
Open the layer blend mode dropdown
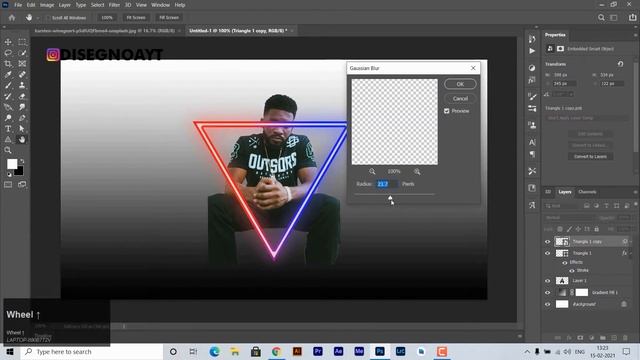568,218
